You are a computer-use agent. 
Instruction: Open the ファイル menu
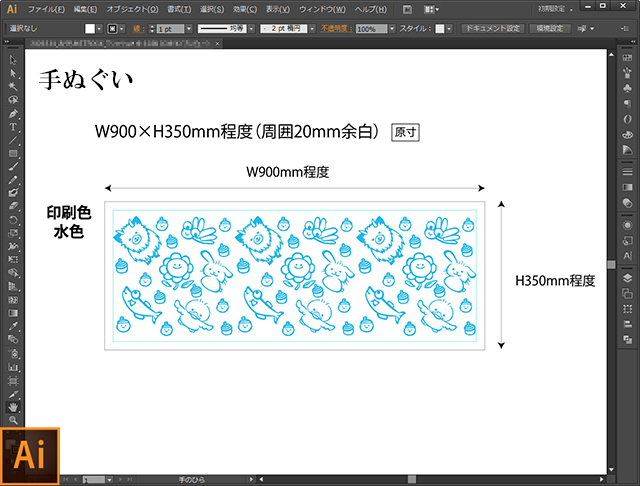[x=46, y=9]
